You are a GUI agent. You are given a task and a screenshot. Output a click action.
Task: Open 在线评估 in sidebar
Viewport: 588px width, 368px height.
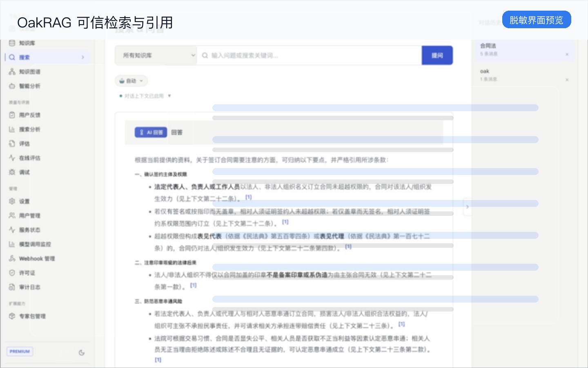click(x=29, y=158)
